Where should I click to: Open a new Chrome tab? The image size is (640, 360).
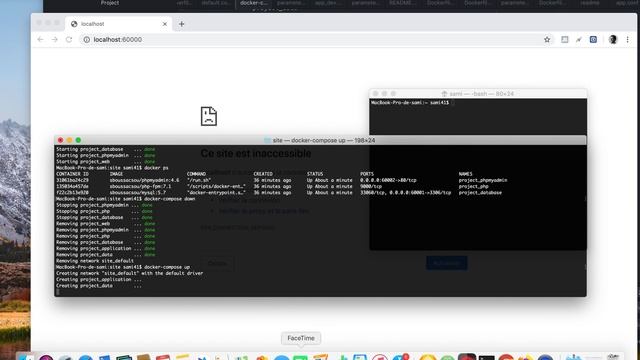pyautogui.click(x=182, y=24)
